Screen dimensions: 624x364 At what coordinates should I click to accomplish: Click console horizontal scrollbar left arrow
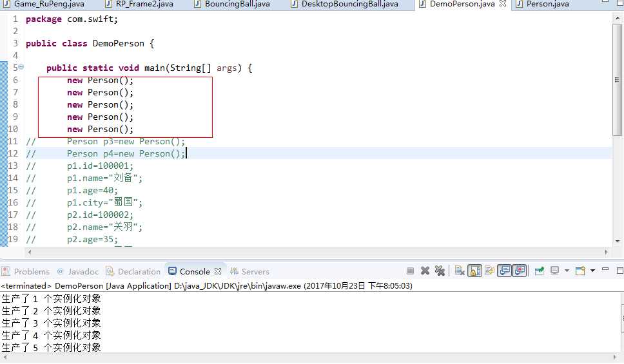pyautogui.click(x=4, y=358)
